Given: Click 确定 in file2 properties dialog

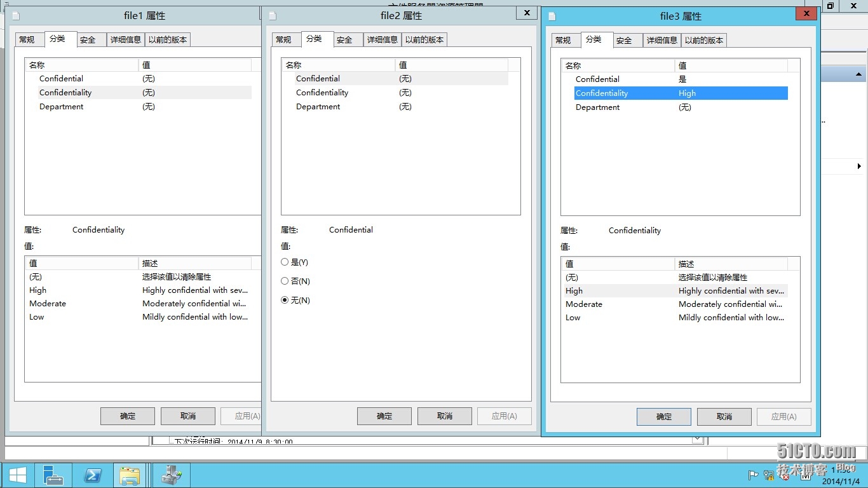Looking at the screenshot, I should (384, 416).
